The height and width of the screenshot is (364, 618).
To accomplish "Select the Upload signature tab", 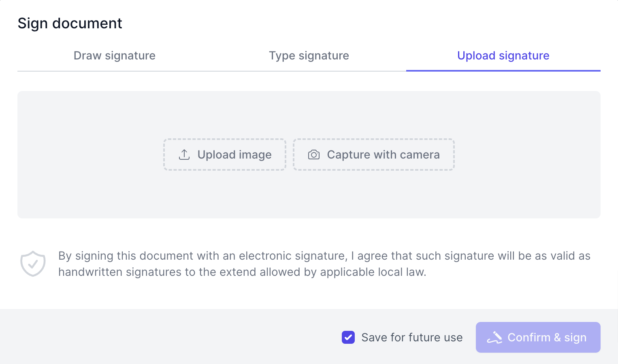I will click(x=503, y=55).
